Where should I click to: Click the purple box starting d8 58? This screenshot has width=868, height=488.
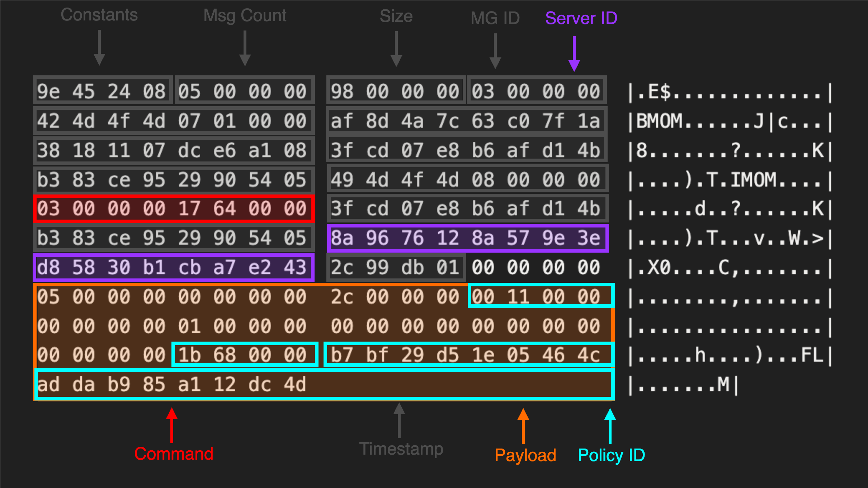(x=174, y=267)
